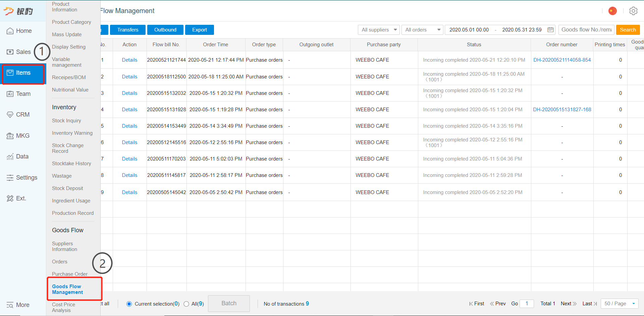Open Purchase Order menu item

click(x=70, y=274)
